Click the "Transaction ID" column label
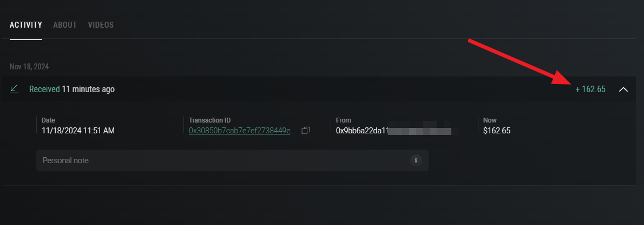This screenshot has height=225, width=644. click(210, 120)
